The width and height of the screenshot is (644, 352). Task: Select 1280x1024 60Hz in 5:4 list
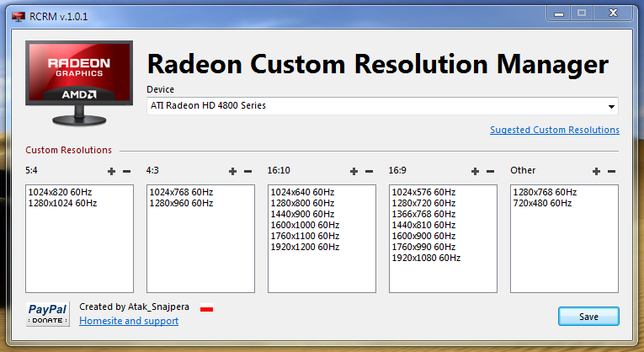click(x=62, y=203)
